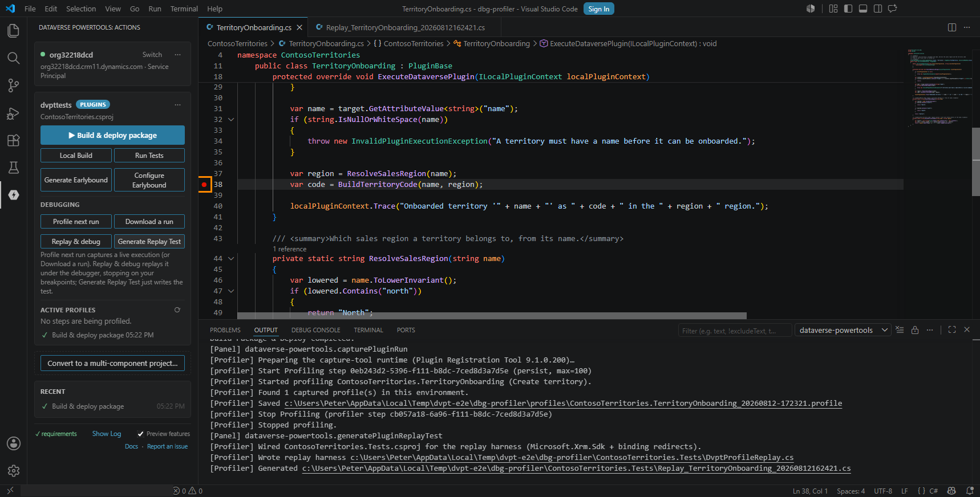Click the editor horizontal scrollbar
Viewport: 980px width, 497px height.
pos(492,316)
